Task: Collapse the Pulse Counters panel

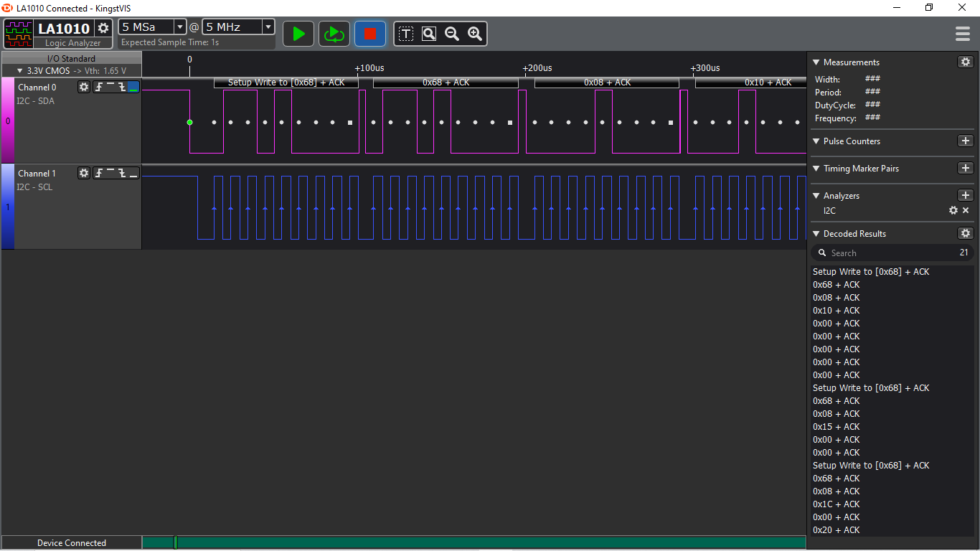Action: (x=816, y=141)
